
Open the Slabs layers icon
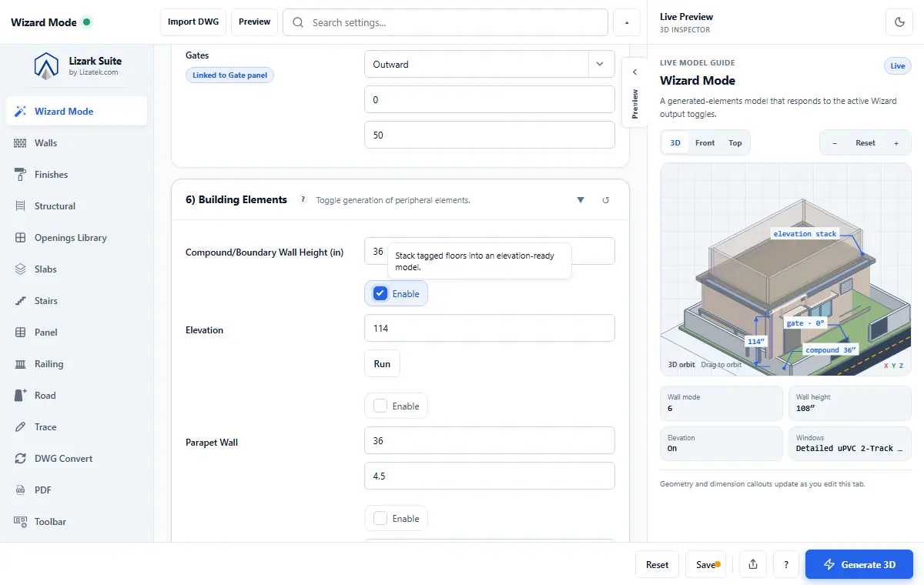pyautogui.click(x=21, y=269)
